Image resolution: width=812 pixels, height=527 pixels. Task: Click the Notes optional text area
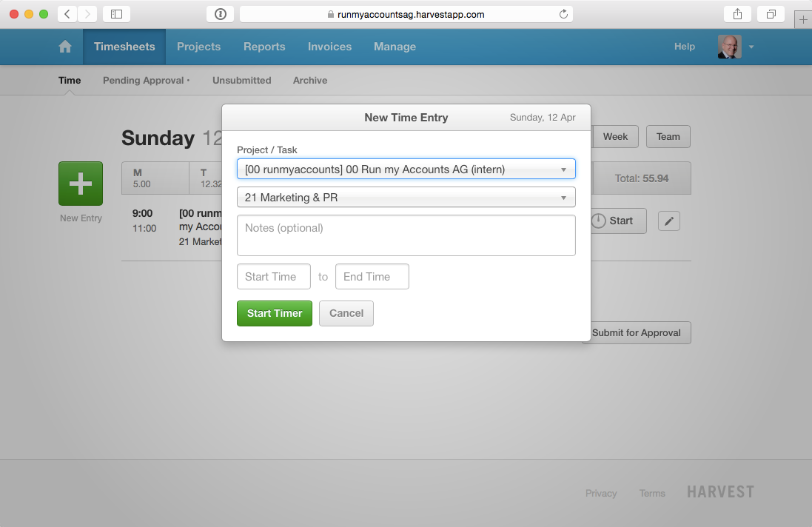pos(406,235)
